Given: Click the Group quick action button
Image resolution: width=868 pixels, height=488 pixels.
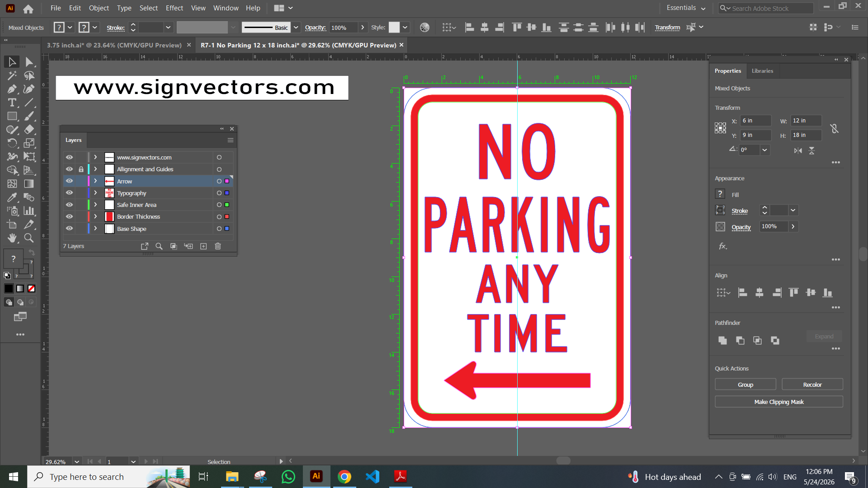Looking at the screenshot, I should click(x=745, y=385).
